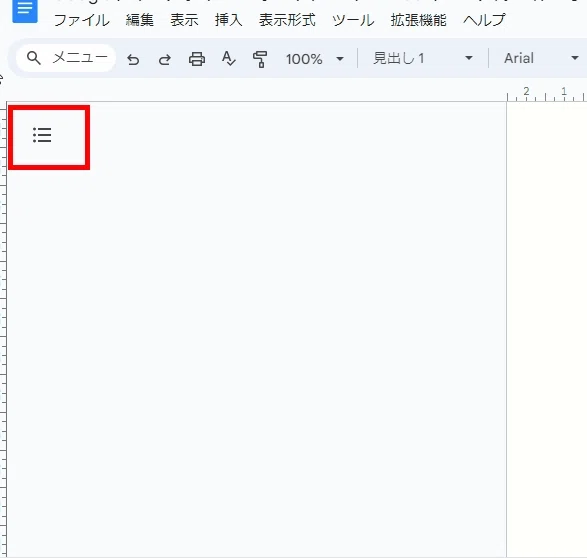Select the paint format roller tool
Viewport: 587px width, 558px height.
(x=260, y=59)
